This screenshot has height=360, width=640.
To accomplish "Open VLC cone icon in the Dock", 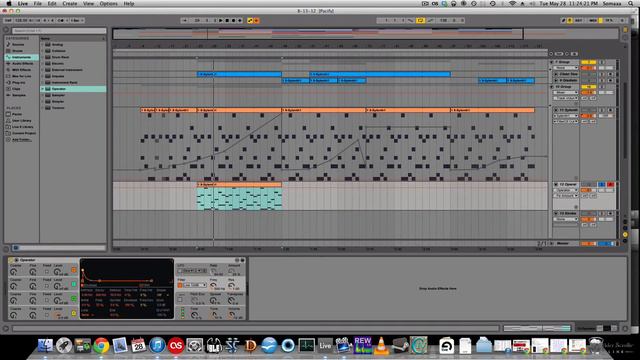I will point(381,346).
